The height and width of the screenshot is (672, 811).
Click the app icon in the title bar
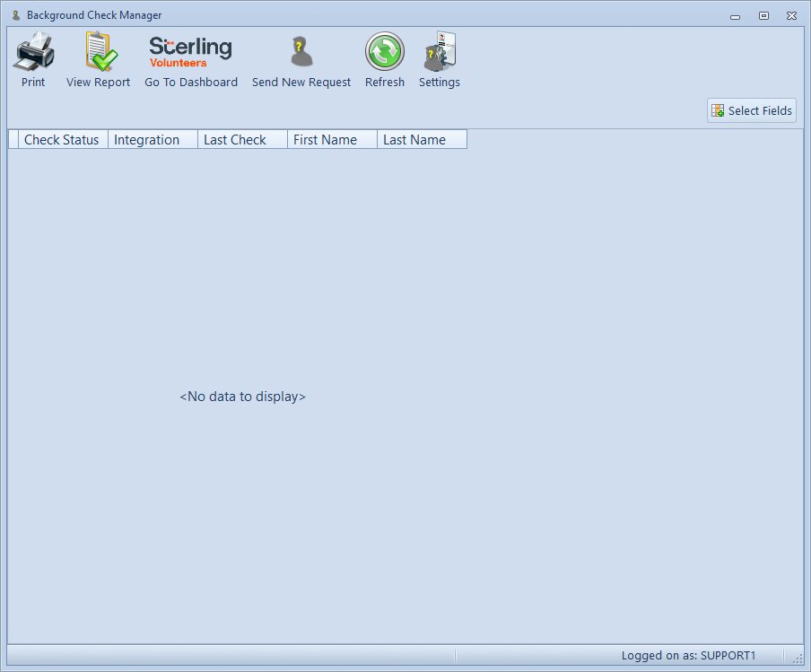click(15, 15)
